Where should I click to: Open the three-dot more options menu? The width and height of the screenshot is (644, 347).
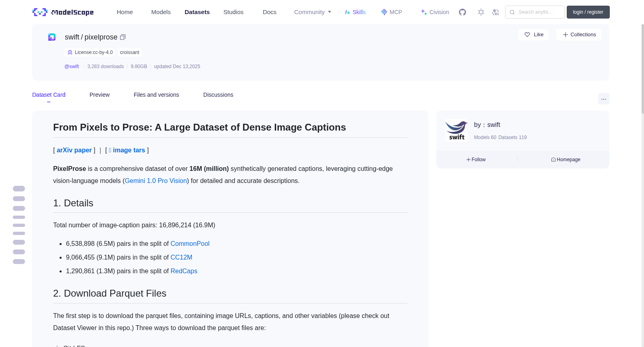(604, 99)
